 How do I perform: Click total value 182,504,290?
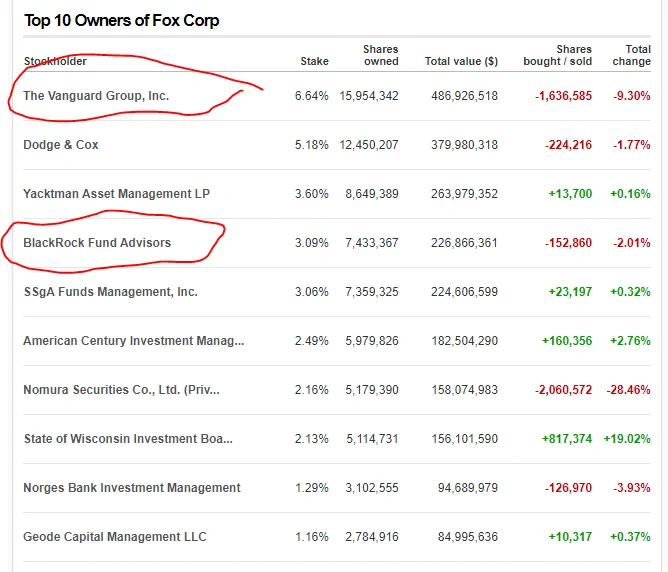tap(464, 341)
